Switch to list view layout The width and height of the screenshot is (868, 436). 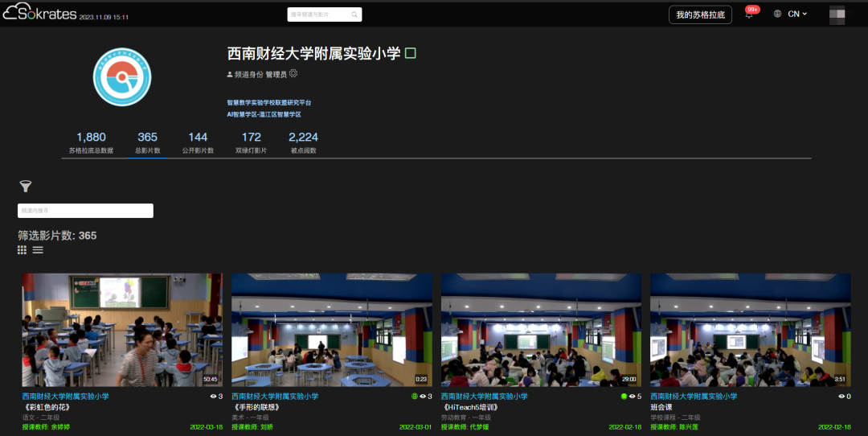(x=38, y=250)
